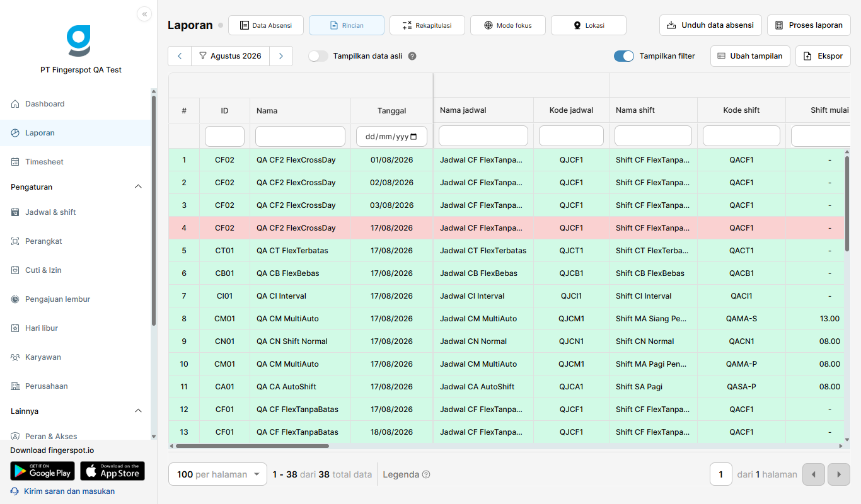Focus the Kode jadwal filter input

click(571, 136)
